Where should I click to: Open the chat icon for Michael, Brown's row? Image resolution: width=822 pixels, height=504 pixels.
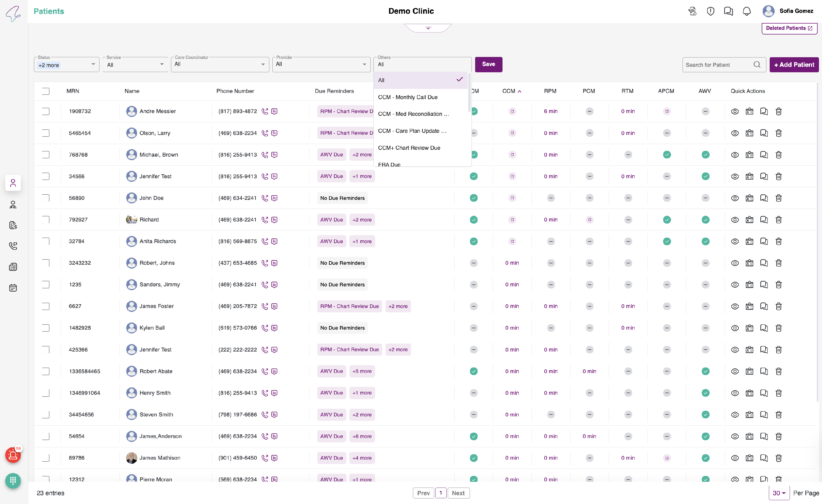click(764, 155)
